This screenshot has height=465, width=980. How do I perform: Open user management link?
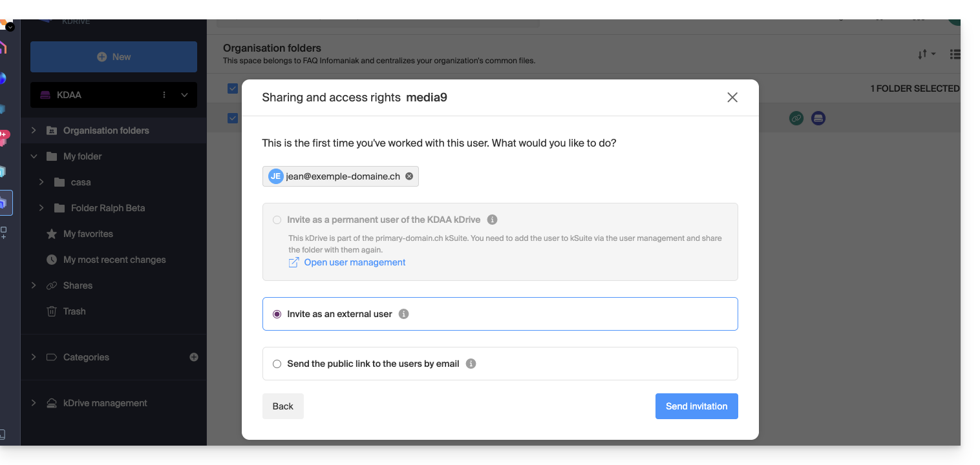[354, 262]
